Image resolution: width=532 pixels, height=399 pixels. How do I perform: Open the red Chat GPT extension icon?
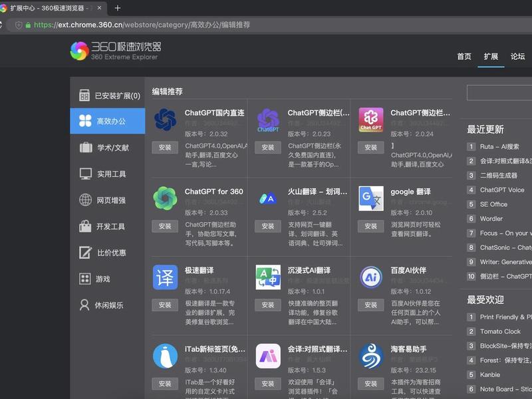[371, 120]
